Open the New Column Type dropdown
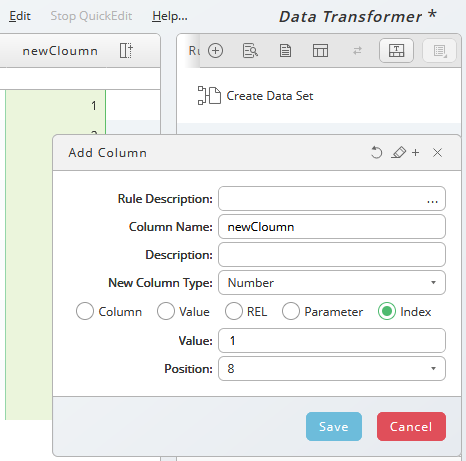The width and height of the screenshot is (466, 461). pos(332,283)
